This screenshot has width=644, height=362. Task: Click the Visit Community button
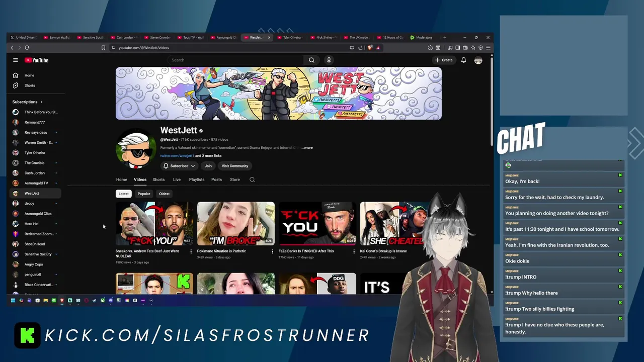pos(235,166)
